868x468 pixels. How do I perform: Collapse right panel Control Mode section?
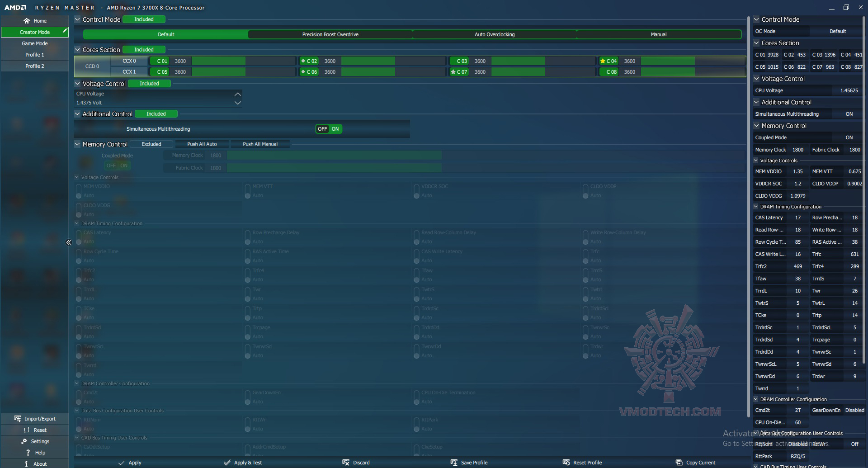756,19
